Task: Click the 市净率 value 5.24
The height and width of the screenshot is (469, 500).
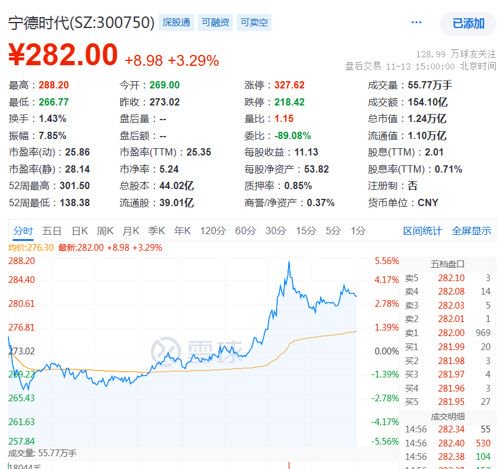Action: click(x=169, y=169)
